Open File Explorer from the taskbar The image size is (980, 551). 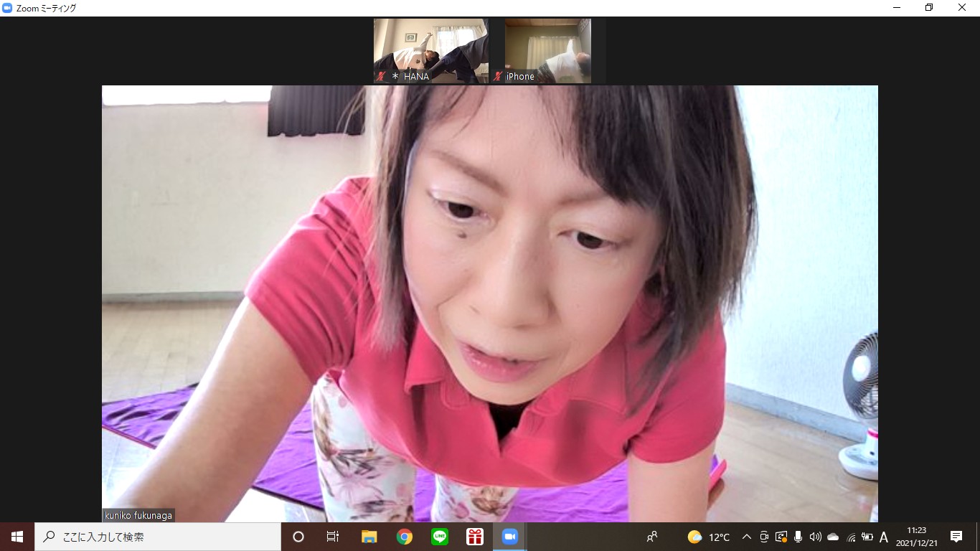pyautogui.click(x=369, y=537)
